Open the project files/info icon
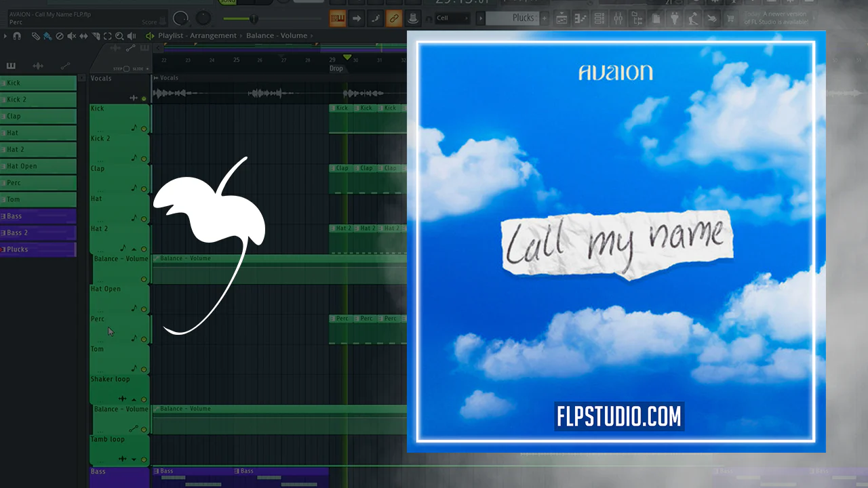This screenshot has width=868, height=488. tap(655, 18)
